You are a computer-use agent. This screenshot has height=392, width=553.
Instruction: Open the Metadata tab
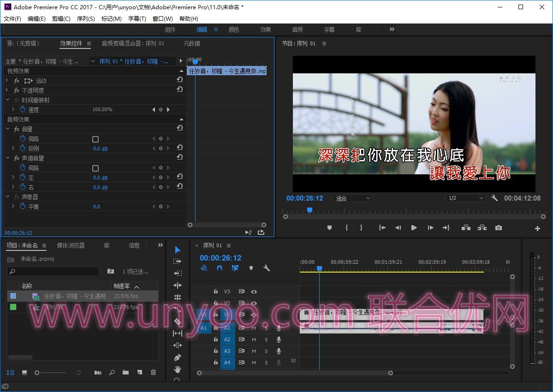tap(192, 43)
